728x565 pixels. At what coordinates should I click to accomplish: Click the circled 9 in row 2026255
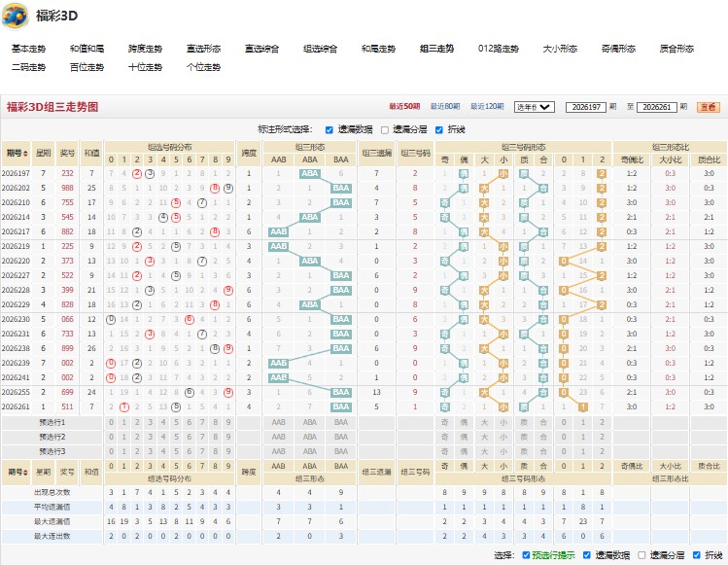point(228,392)
